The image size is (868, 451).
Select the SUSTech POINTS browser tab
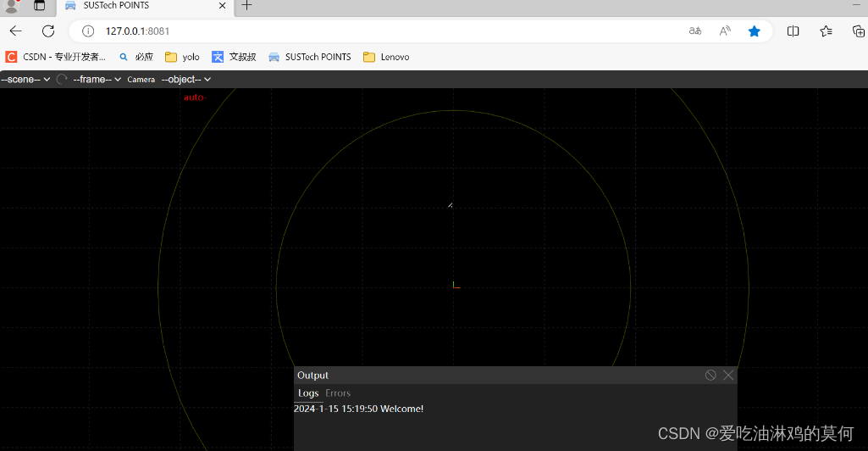[x=145, y=6]
